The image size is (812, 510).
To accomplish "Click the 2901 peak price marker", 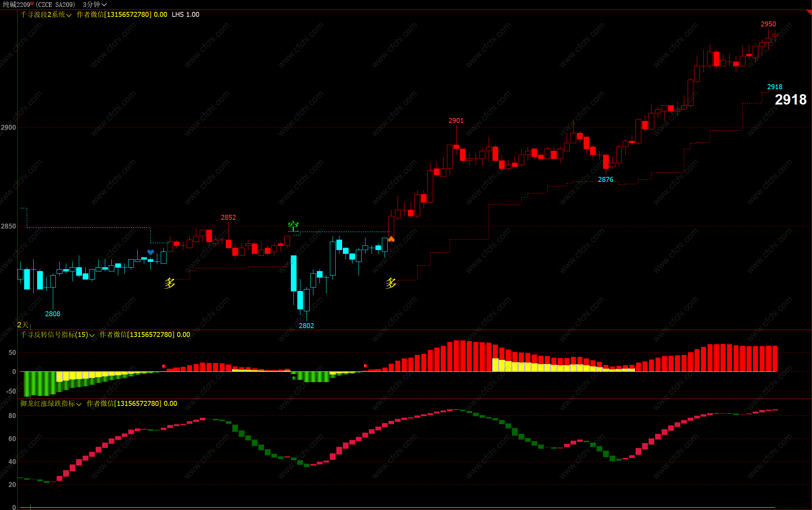I will (456, 121).
